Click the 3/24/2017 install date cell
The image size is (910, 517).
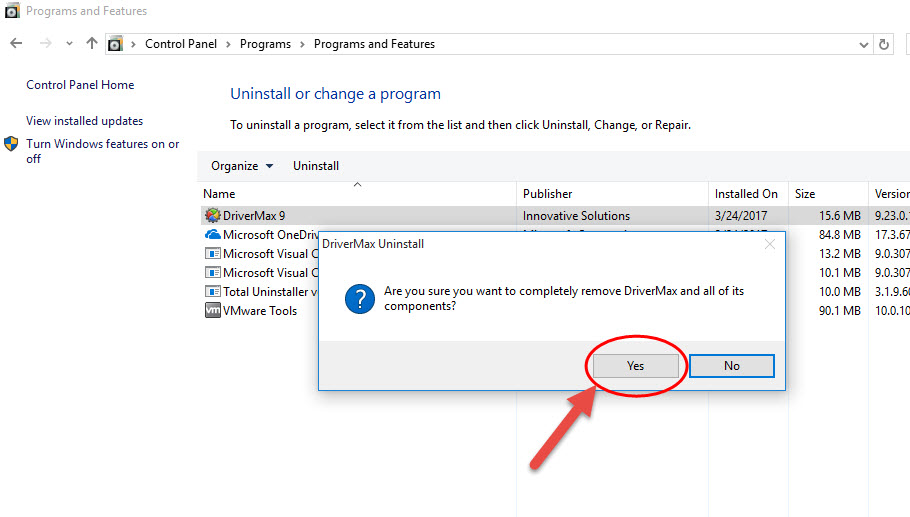click(741, 216)
